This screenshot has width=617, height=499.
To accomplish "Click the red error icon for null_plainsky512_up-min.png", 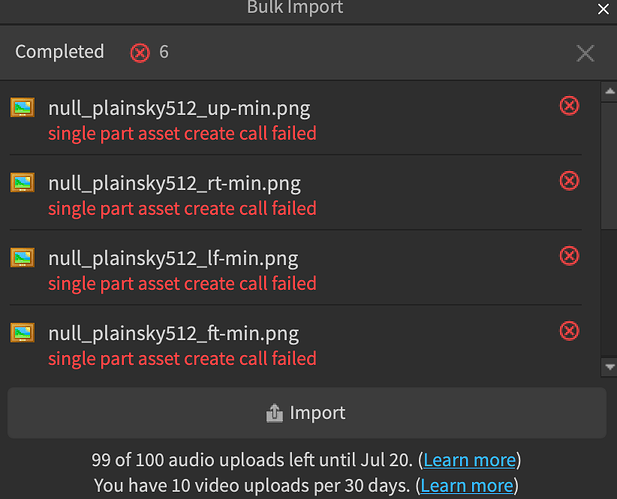I will pos(569,105).
